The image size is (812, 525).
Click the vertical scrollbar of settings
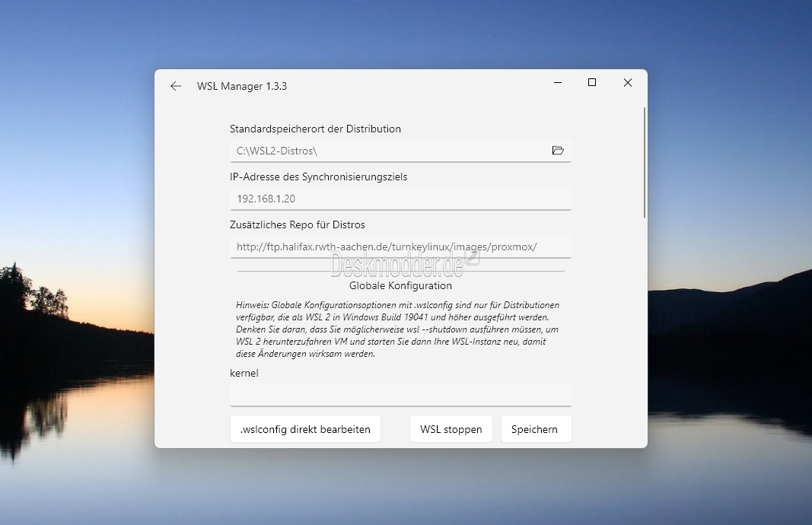645,163
